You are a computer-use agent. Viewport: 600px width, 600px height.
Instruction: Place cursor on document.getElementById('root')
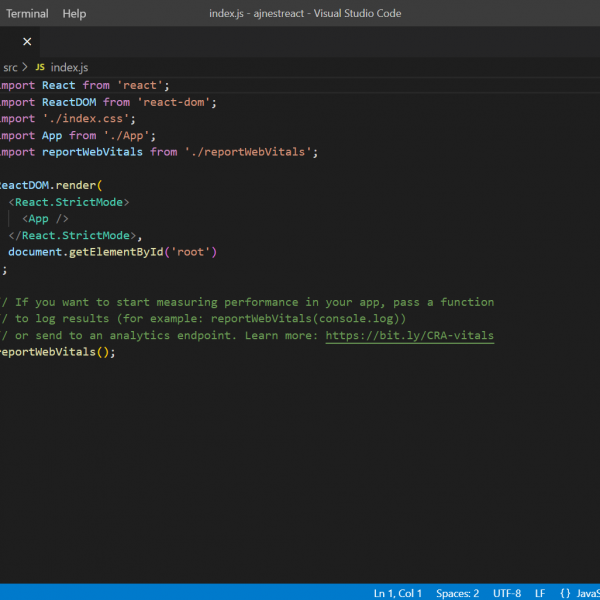pyautogui.click(x=112, y=252)
